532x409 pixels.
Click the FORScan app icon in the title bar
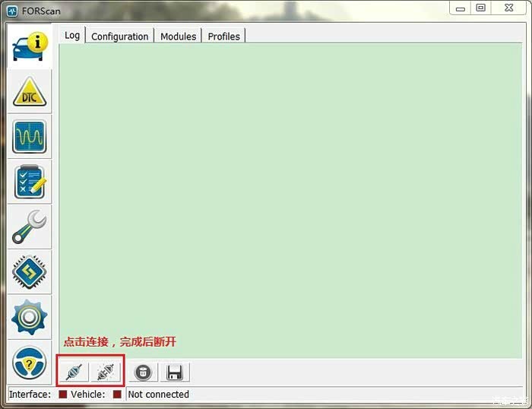(x=12, y=11)
